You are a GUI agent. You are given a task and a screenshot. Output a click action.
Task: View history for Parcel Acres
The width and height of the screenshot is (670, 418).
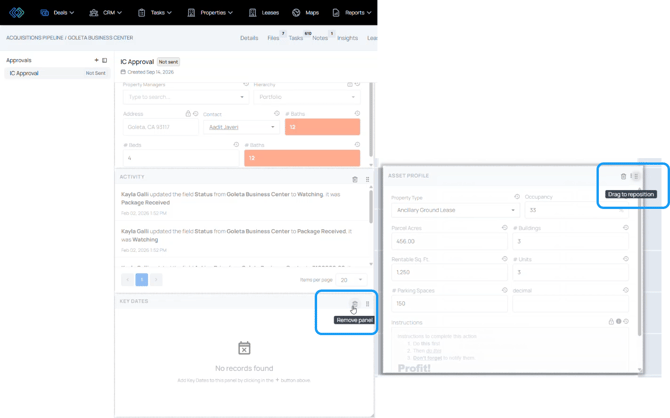tap(505, 228)
